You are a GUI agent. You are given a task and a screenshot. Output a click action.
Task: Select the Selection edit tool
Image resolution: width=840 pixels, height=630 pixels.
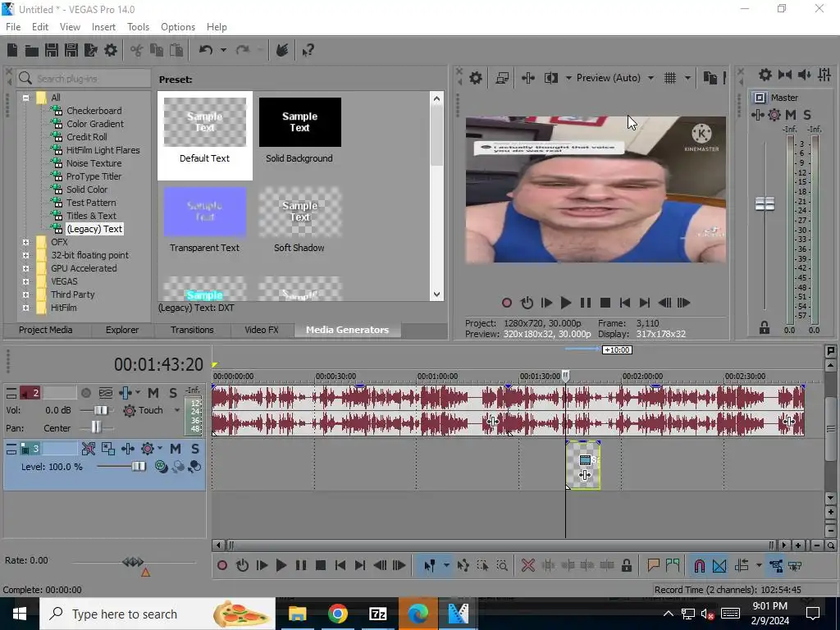482,565
